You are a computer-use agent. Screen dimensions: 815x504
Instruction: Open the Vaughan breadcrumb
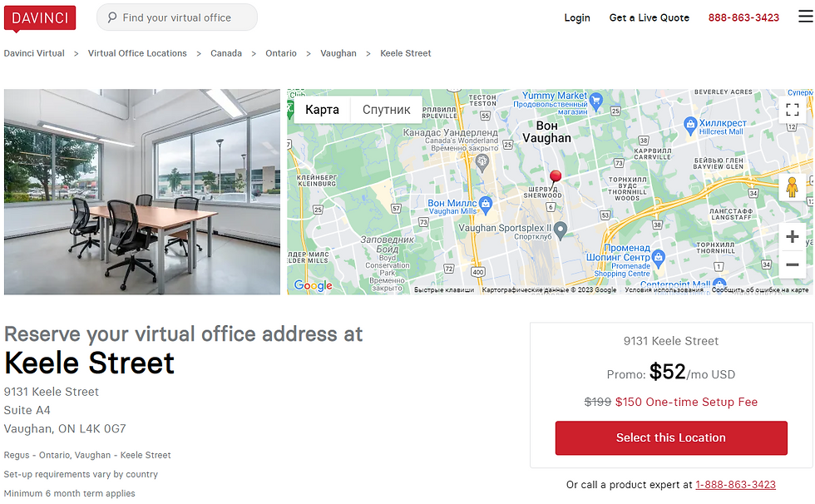click(338, 53)
